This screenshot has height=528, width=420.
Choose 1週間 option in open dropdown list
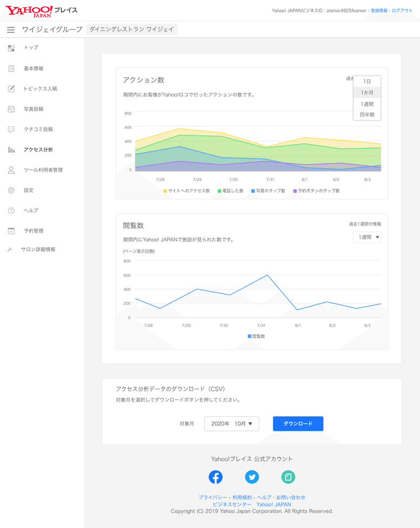point(367,104)
